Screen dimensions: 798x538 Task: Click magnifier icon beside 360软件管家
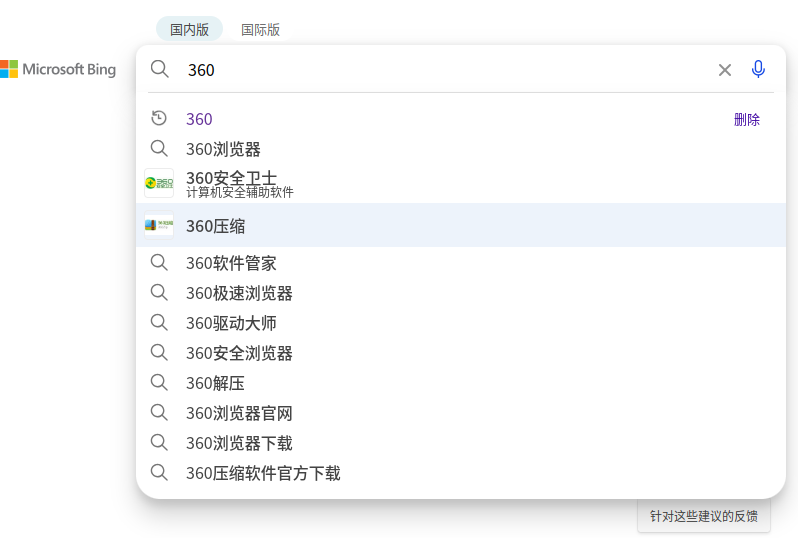[x=159, y=263]
